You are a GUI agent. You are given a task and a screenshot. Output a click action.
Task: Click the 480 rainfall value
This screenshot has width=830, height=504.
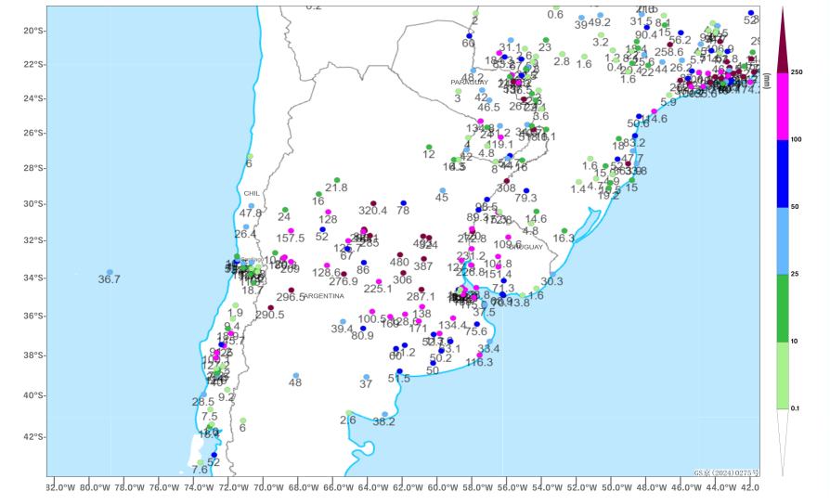[x=399, y=262]
